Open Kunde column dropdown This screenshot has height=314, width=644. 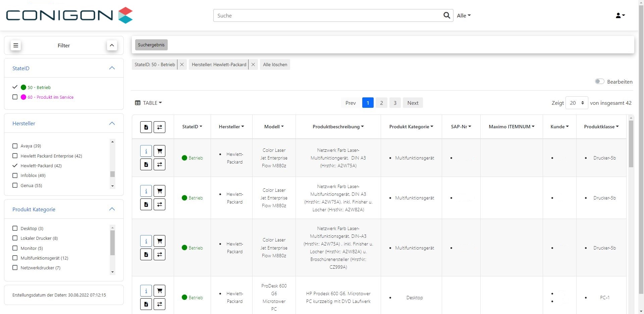click(559, 127)
